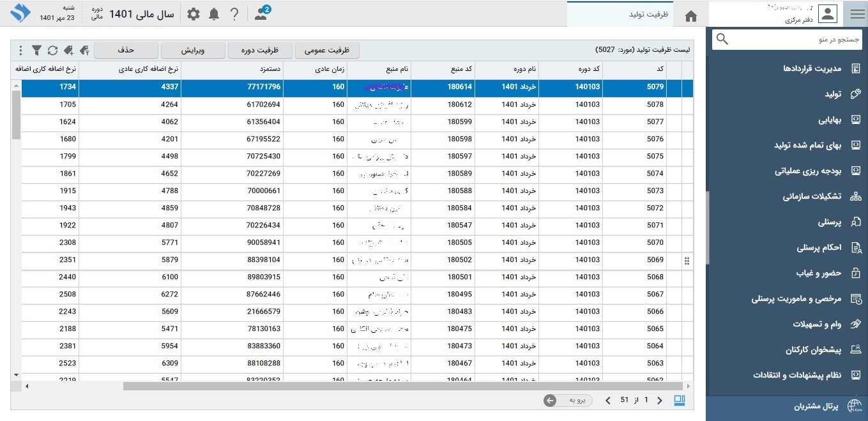Click the ویرایش button
This screenshot has width=868, height=421.
[x=194, y=50]
